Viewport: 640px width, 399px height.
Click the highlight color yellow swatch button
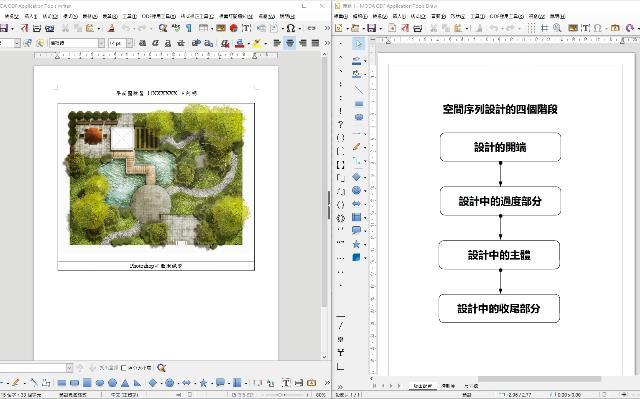[256, 43]
